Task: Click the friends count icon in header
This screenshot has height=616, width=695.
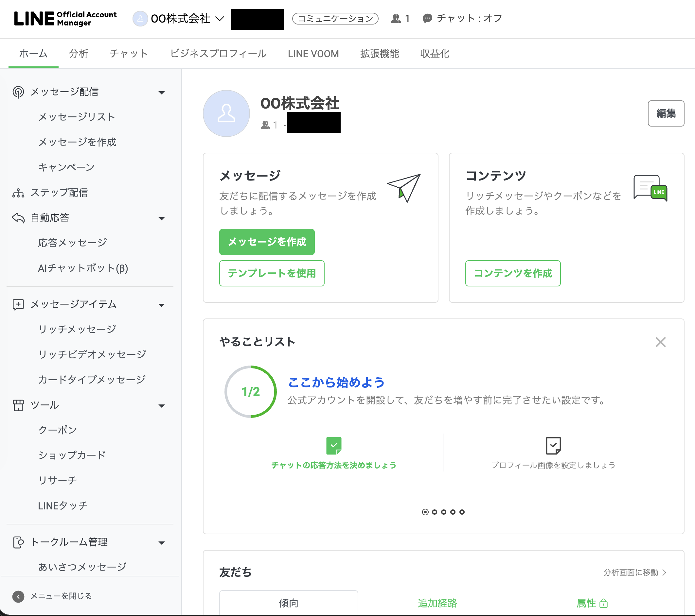Action: (396, 19)
